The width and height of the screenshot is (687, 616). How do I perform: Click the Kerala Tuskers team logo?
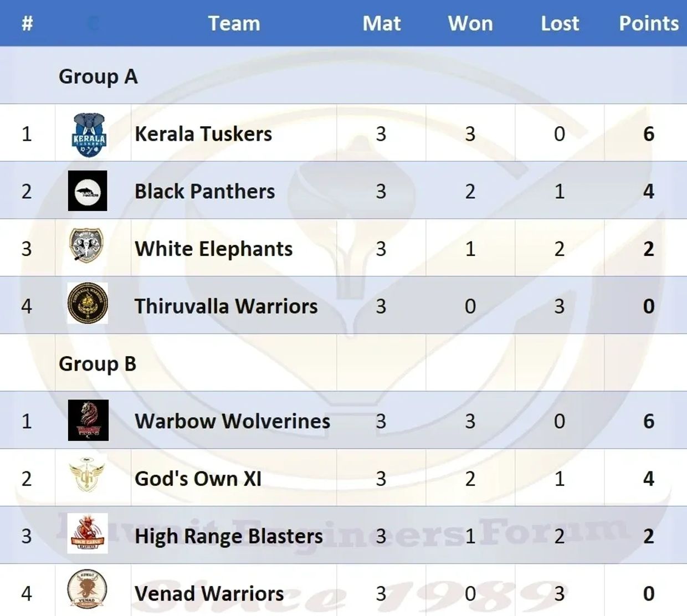pos(89,135)
